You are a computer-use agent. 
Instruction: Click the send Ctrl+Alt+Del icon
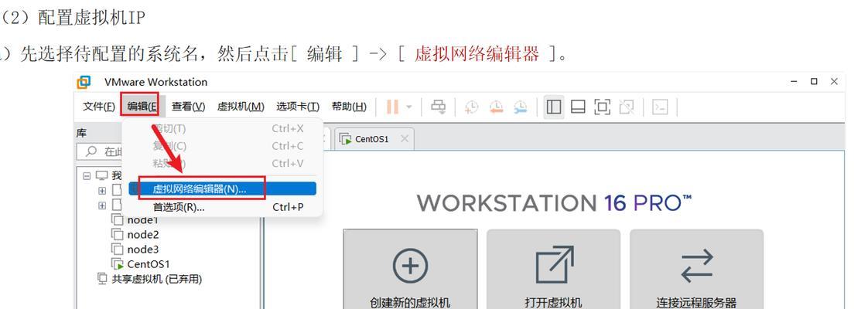(439, 107)
